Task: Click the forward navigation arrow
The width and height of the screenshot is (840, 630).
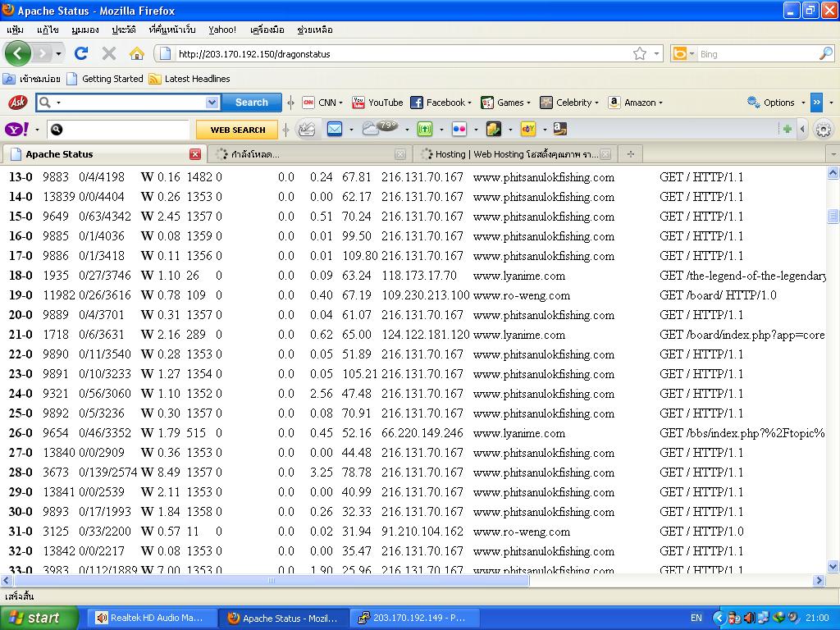Action: tap(42, 53)
